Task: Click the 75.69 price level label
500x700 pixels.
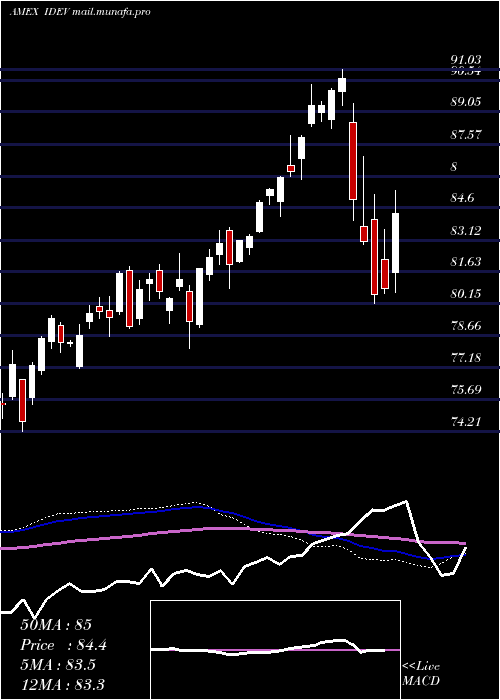Action: 466,390
